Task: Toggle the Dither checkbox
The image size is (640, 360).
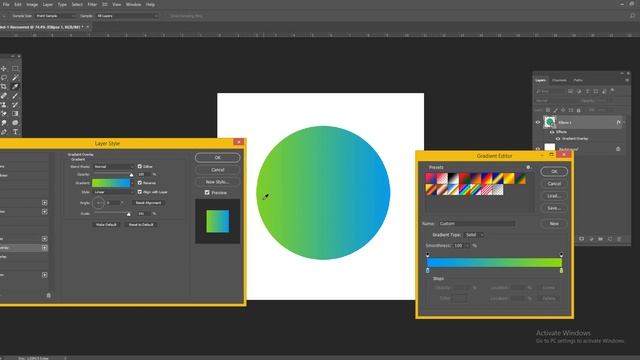Action: coord(140,167)
